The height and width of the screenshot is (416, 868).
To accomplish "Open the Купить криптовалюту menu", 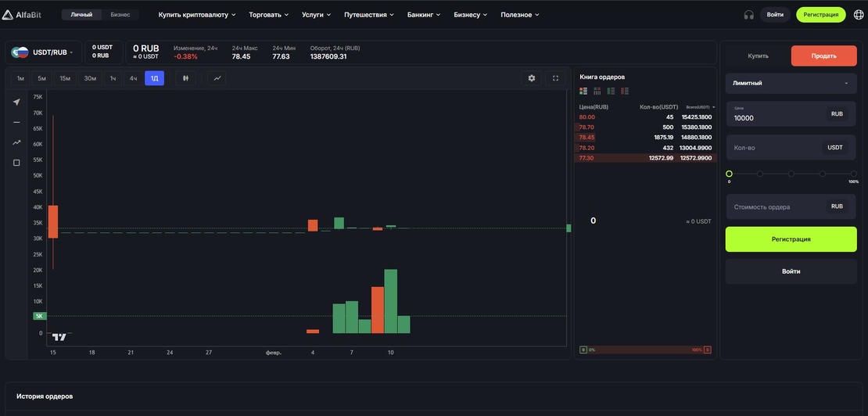I will tap(196, 15).
